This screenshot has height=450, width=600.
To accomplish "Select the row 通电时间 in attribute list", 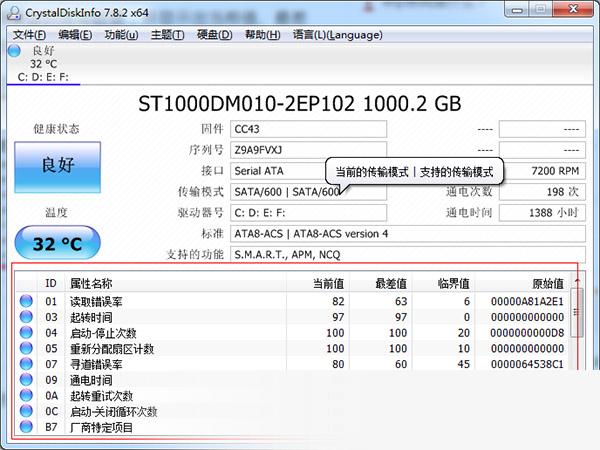I will [293, 380].
